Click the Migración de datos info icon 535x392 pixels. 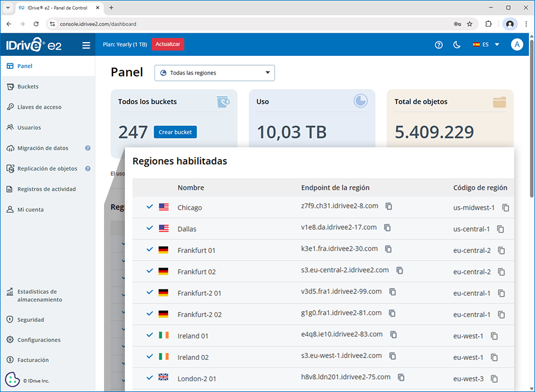coord(88,148)
